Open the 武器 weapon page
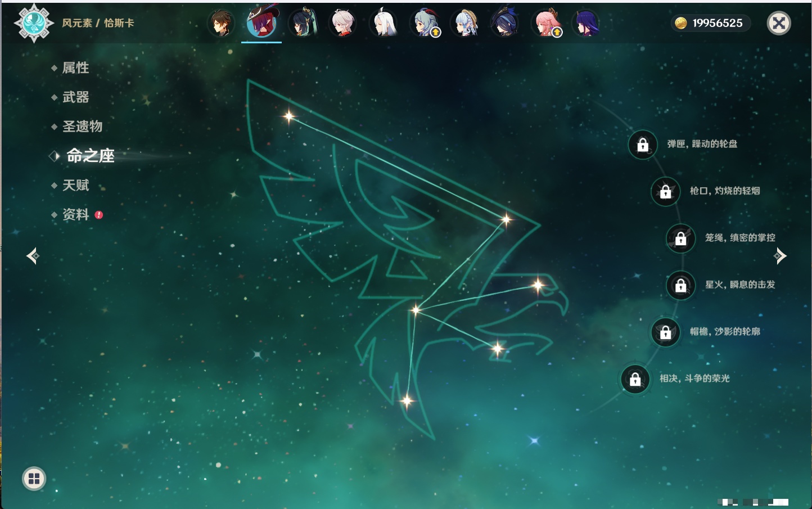Screen dimensions: 812x509 [75, 97]
